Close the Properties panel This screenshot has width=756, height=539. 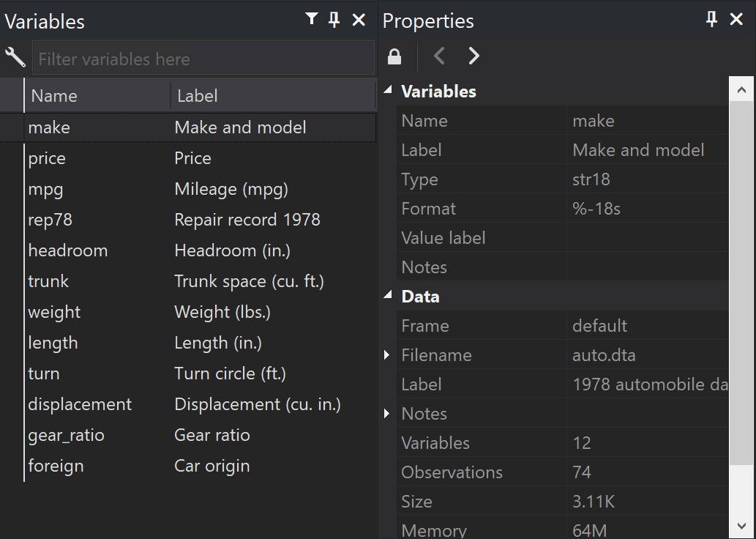736,20
